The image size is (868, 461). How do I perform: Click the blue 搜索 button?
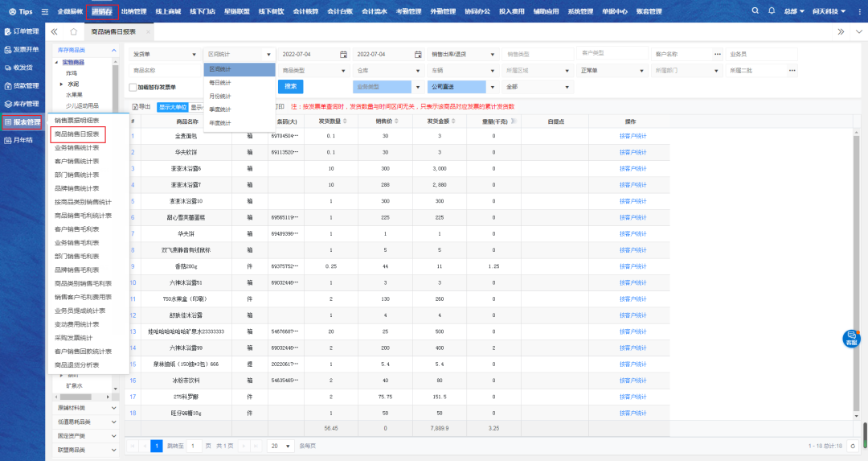pos(290,86)
